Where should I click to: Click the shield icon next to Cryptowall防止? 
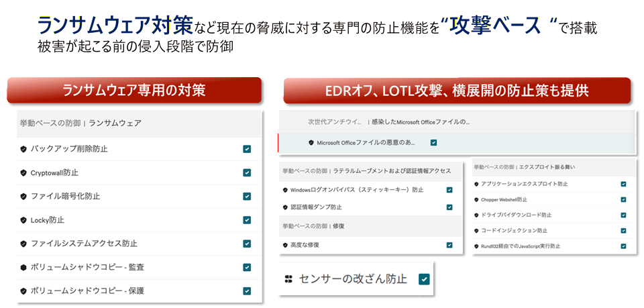click(23, 172)
